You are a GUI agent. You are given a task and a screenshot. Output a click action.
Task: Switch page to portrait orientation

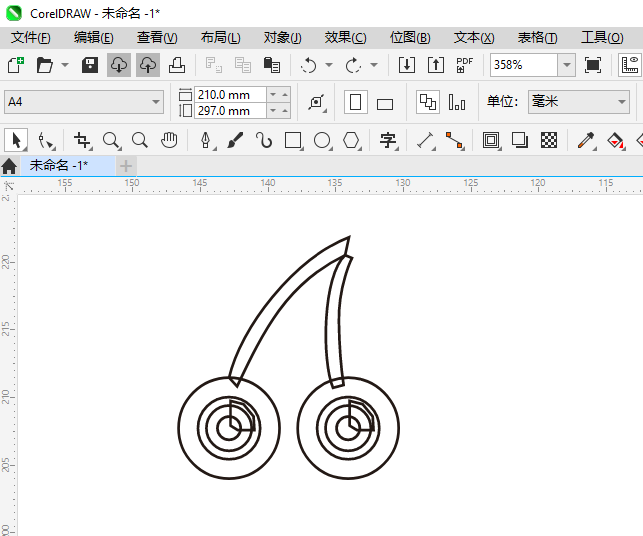coord(355,102)
